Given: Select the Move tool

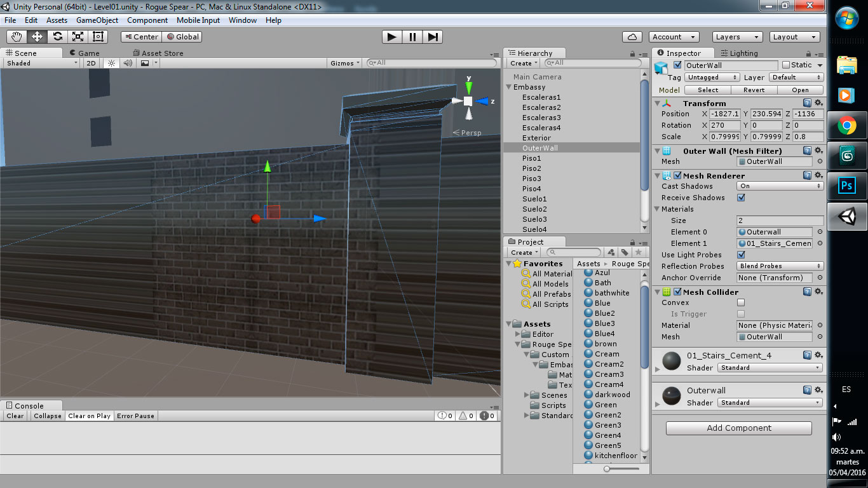Looking at the screenshot, I should click(37, 37).
